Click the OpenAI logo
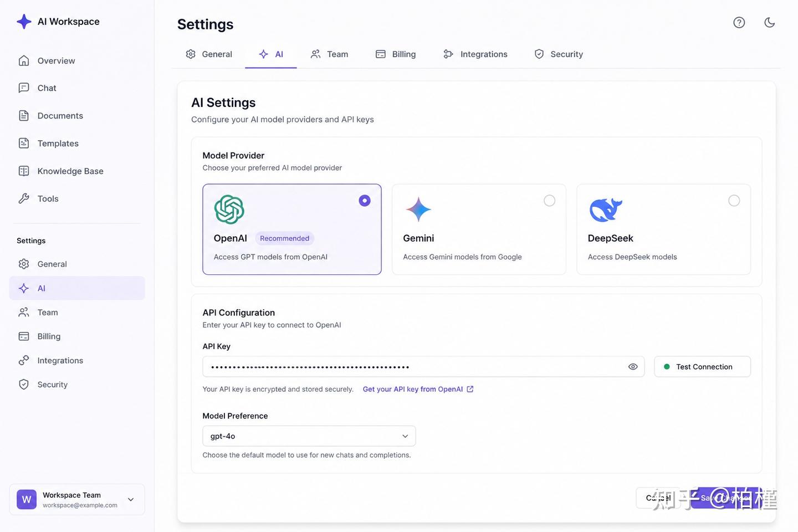The image size is (798, 532). pyautogui.click(x=229, y=209)
